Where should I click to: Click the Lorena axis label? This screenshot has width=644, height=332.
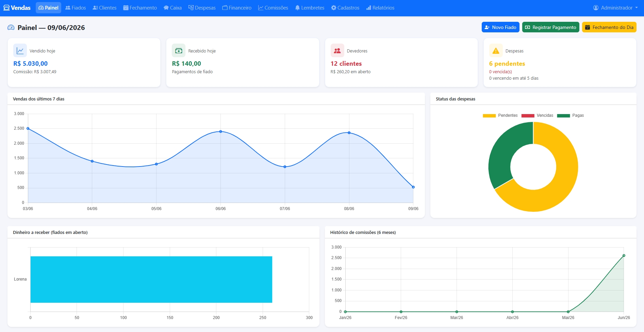[x=20, y=279]
